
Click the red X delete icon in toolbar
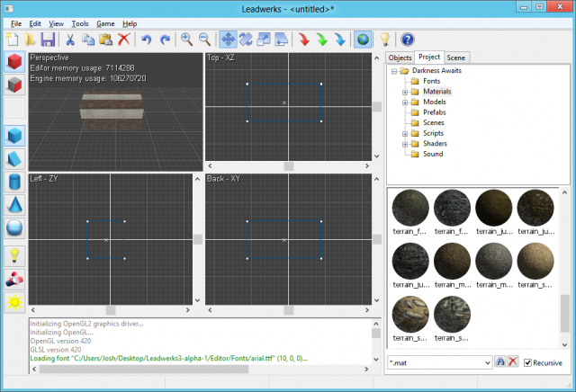click(123, 40)
